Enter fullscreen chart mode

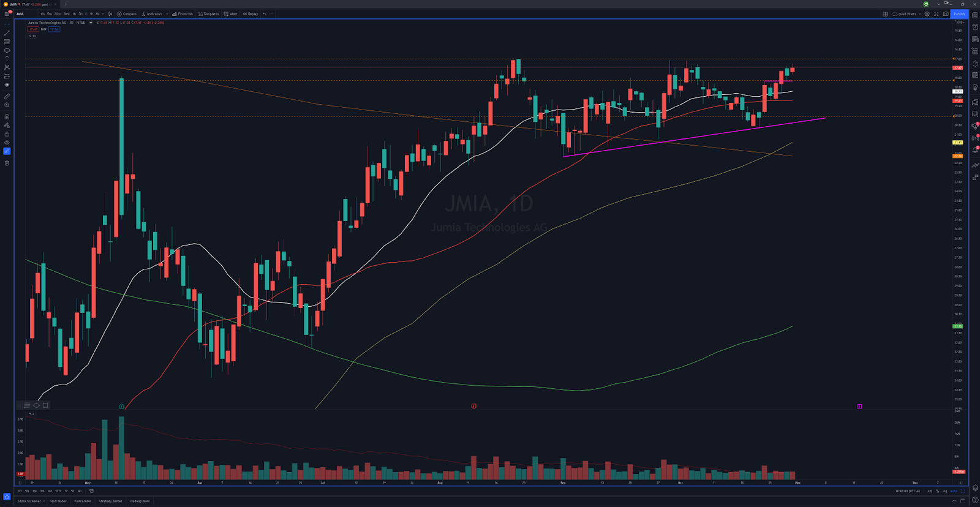point(936,14)
